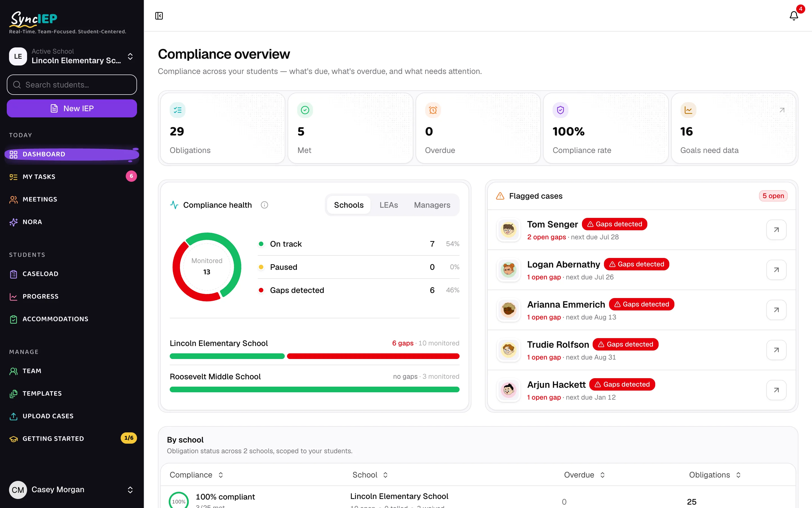Open the Templates page
Screen dimensions: 812x508
coord(72,393)
